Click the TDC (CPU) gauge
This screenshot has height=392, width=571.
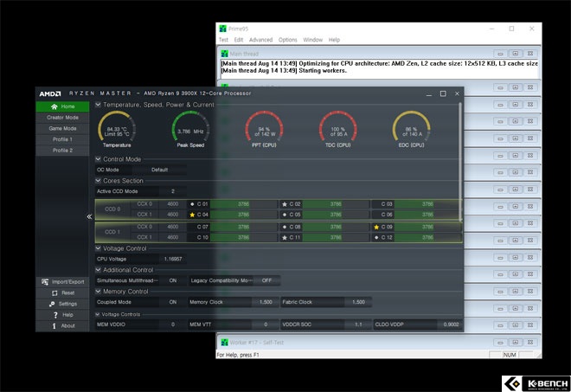pos(338,129)
